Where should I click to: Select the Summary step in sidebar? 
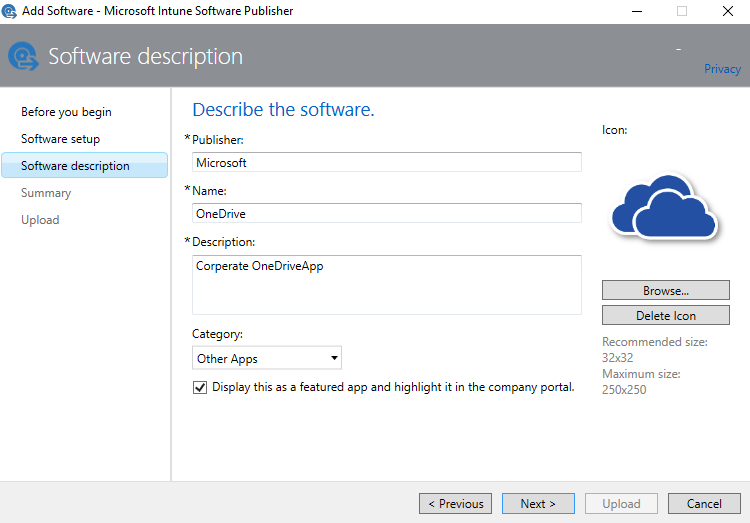(46, 193)
